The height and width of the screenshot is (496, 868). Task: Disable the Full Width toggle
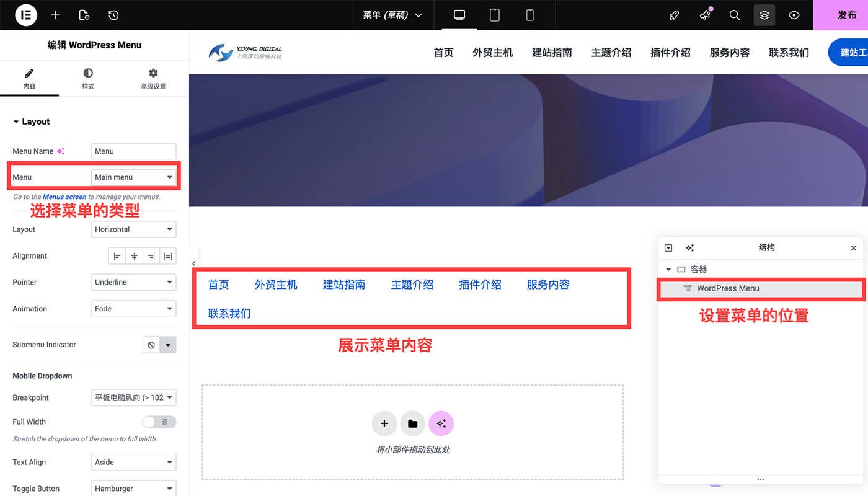point(159,422)
